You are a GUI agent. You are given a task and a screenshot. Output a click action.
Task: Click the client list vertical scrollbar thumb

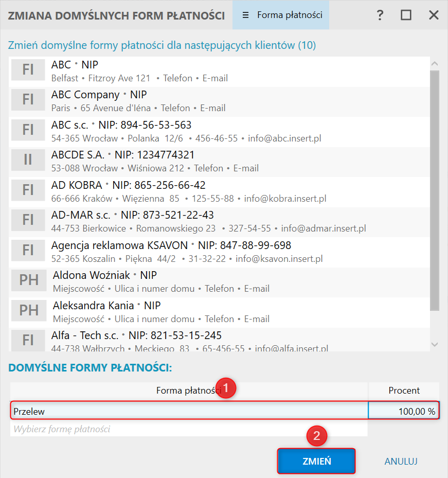pos(435,191)
